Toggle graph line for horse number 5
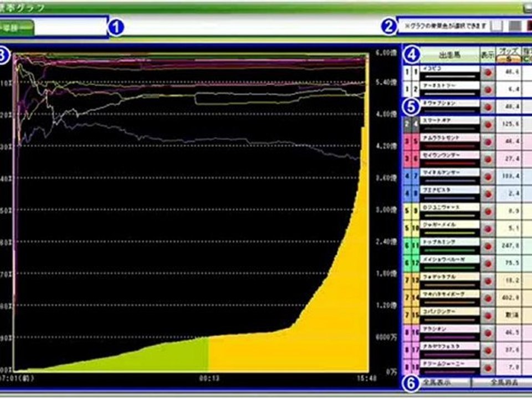Image resolution: width=532 pixels, height=399 pixels. coord(488,142)
